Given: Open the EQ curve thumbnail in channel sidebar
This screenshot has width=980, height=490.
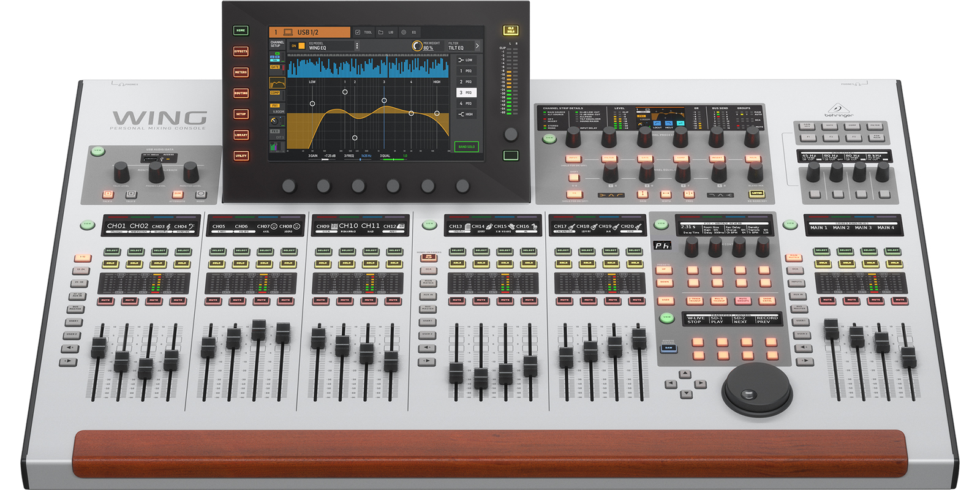Looking at the screenshot, I should 277,83.
